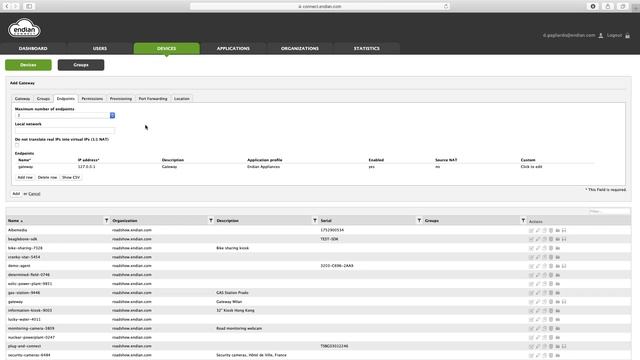Go forward in the browser
Image resolution: width=640 pixels, height=360 pixels.
coord(16,6)
